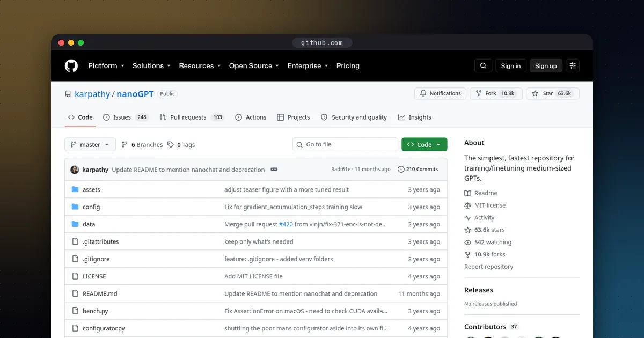The image size is (644, 338).
Task: Click the file icon beside LICENSE
Action: (75, 276)
